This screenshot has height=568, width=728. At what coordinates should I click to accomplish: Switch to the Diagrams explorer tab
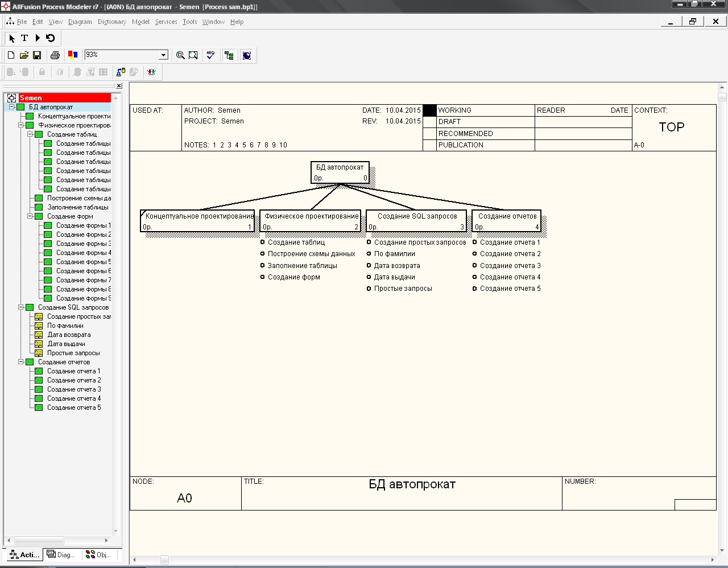click(x=61, y=554)
